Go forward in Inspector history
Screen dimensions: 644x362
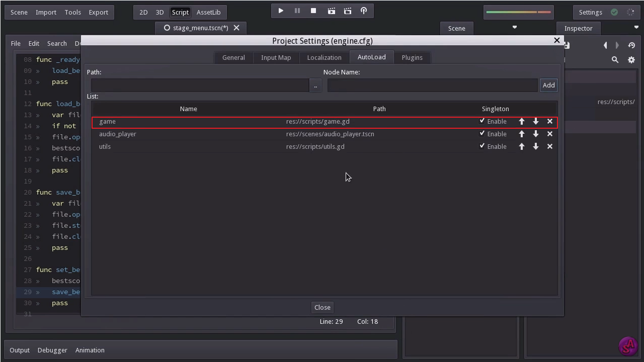coord(617,45)
